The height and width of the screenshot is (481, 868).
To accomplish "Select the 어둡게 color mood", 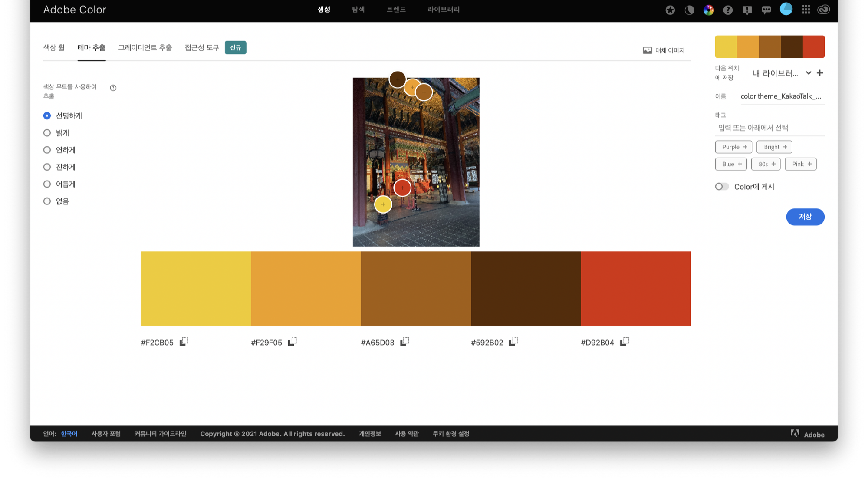I will (x=47, y=184).
